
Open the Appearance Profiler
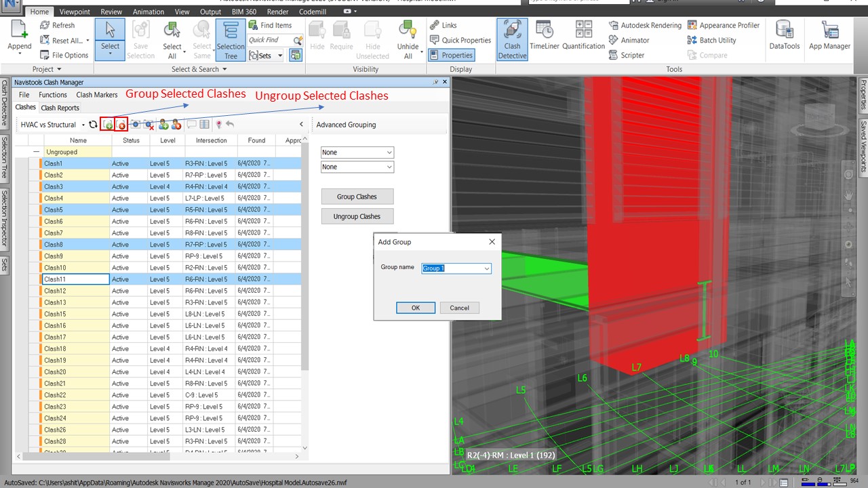point(723,26)
